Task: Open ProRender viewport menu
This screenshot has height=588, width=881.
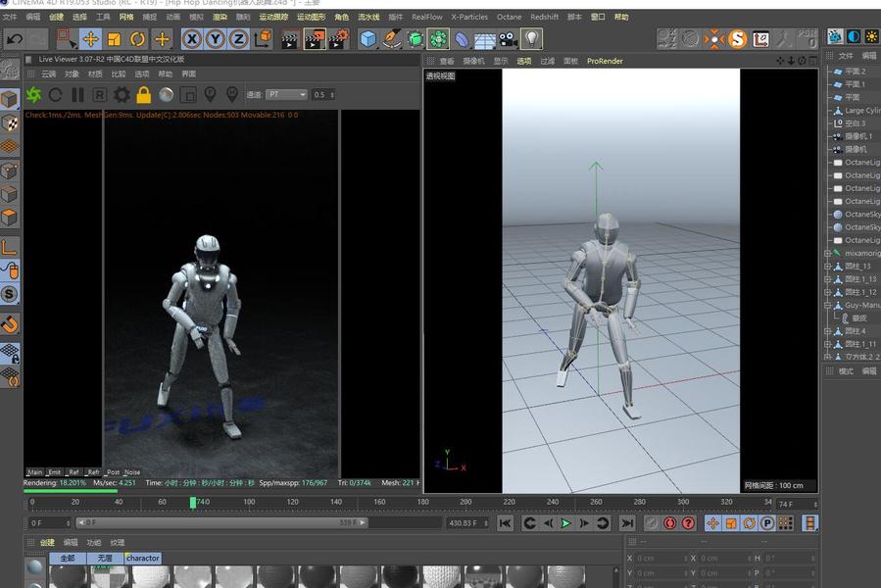Action: click(x=605, y=61)
